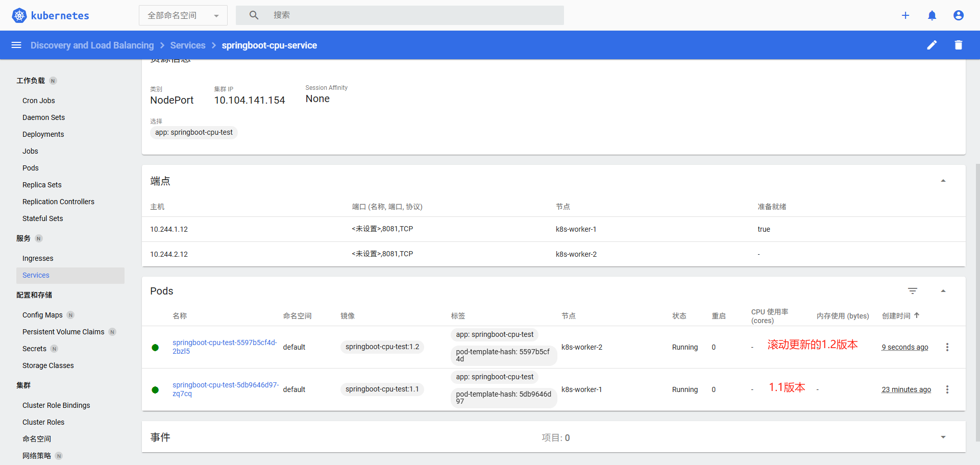This screenshot has height=465, width=980.
Task: Open 命名空间 in sidebar
Action: pos(37,439)
